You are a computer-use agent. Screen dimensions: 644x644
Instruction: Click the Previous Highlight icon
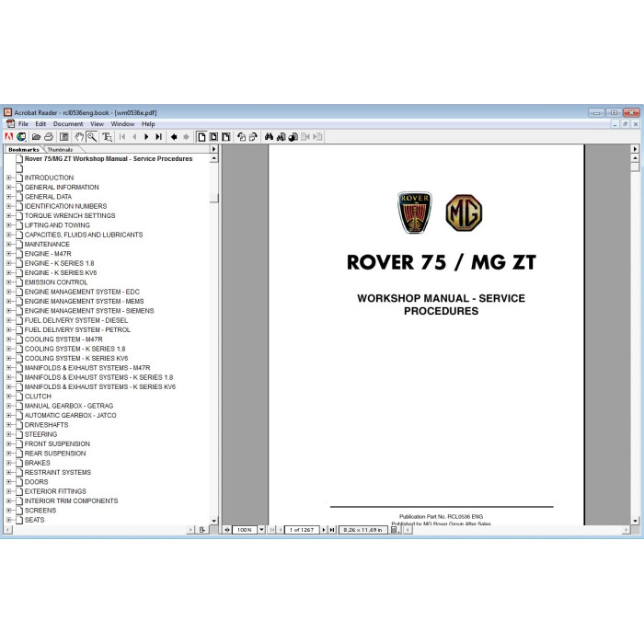click(305, 137)
